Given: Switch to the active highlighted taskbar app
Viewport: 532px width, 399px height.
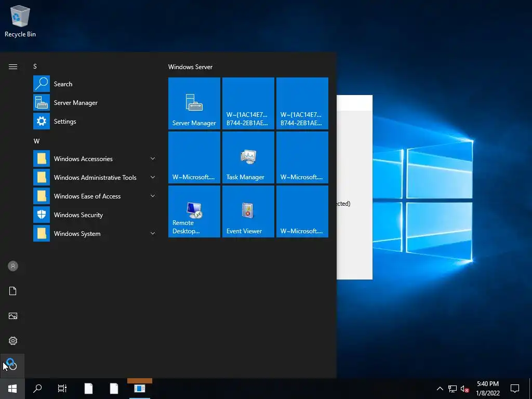Looking at the screenshot, I should tap(139, 389).
